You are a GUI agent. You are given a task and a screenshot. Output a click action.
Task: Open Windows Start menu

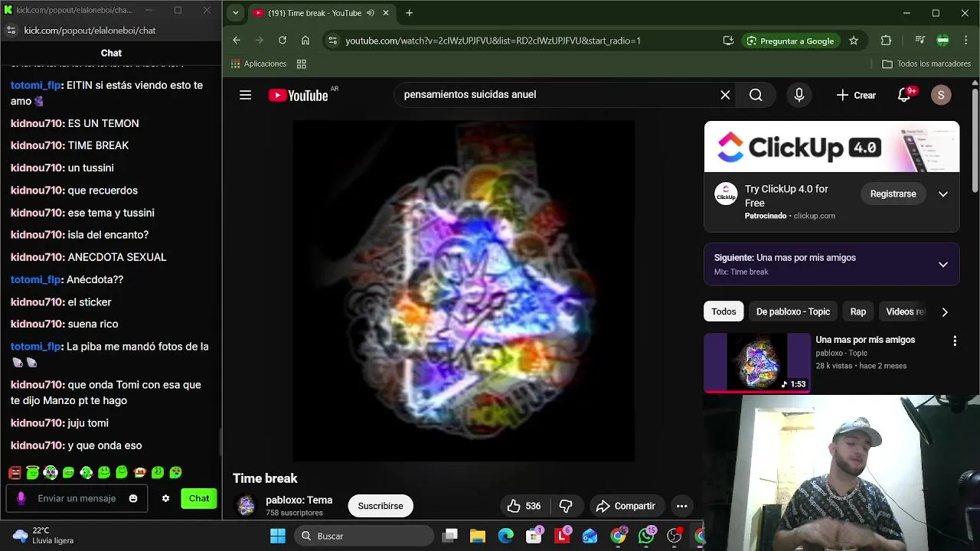click(x=278, y=536)
